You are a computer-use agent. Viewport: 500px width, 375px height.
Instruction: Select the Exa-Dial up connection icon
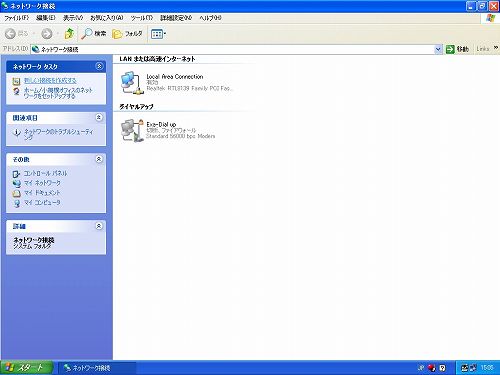(132, 130)
